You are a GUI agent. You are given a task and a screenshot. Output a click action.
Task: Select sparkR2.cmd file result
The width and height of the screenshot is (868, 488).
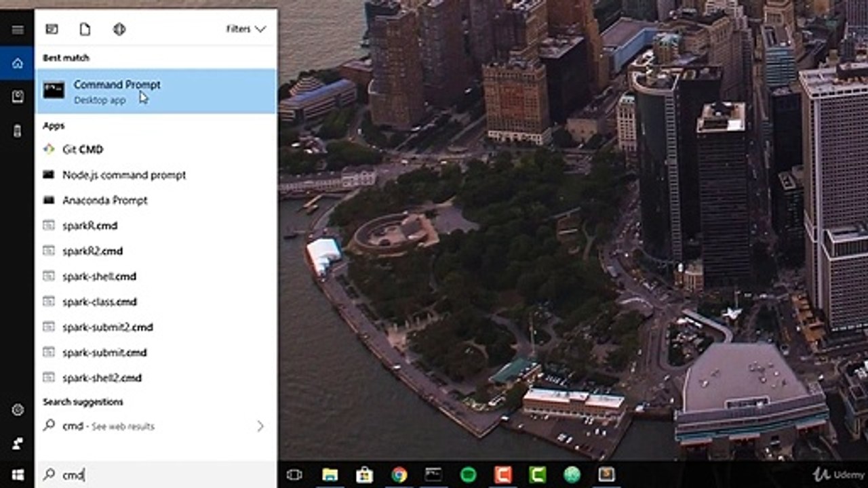pyautogui.click(x=156, y=251)
